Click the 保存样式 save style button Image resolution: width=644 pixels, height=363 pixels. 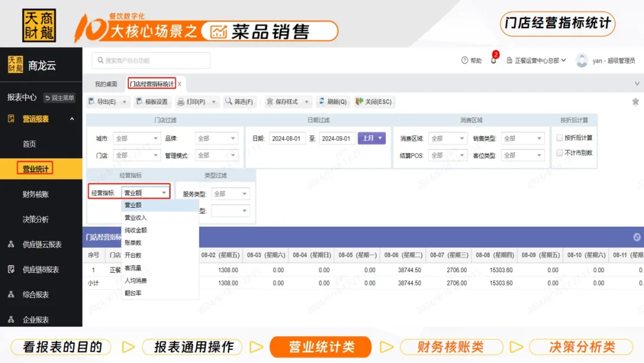[282, 101]
